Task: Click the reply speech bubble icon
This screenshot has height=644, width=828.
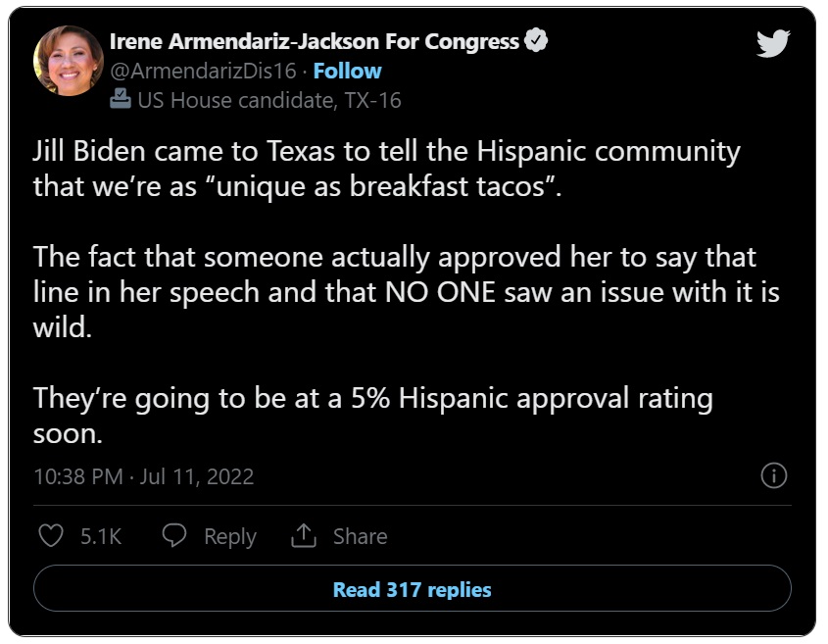Action: click(x=174, y=535)
